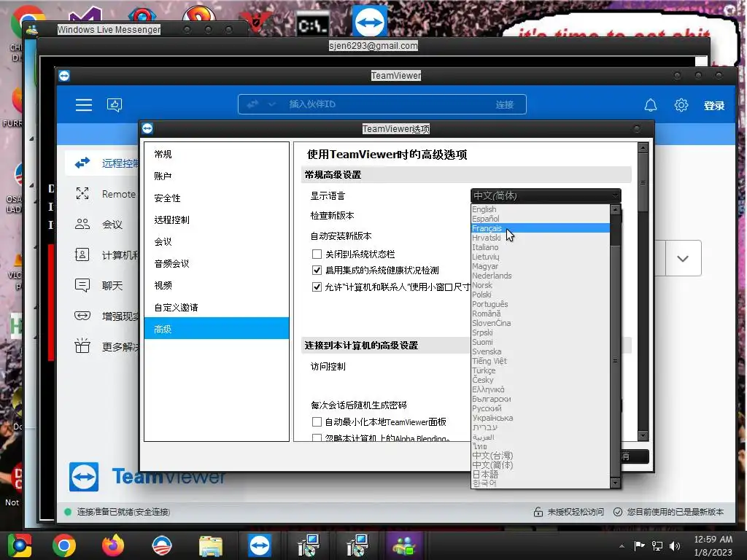Click the feedback icon beside the hamburger menu
Image resolution: width=747 pixels, height=560 pixels.
[x=115, y=105]
